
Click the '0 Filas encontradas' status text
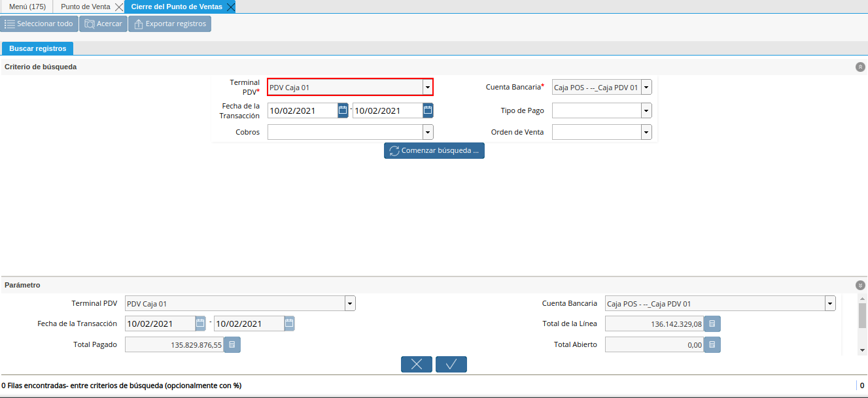pyautogui.click(x=122, y=386)
